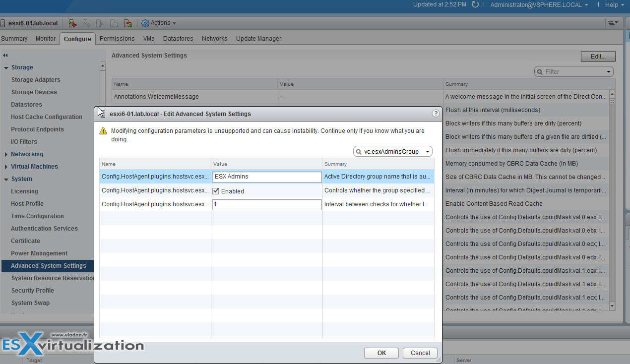630x364 pixels.
Task: Click the refresh icon near the timestamp
Action: pyautogui.click(x=475, y=4)
